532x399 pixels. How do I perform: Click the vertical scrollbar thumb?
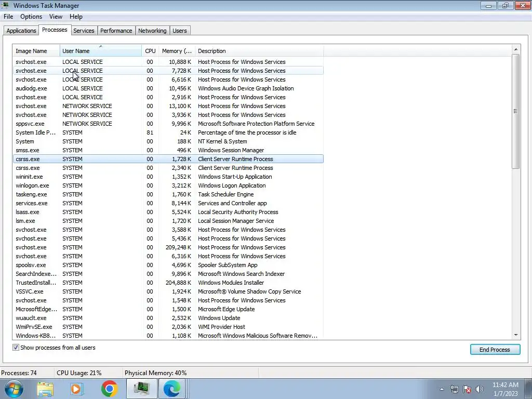[x=516, y=111]
